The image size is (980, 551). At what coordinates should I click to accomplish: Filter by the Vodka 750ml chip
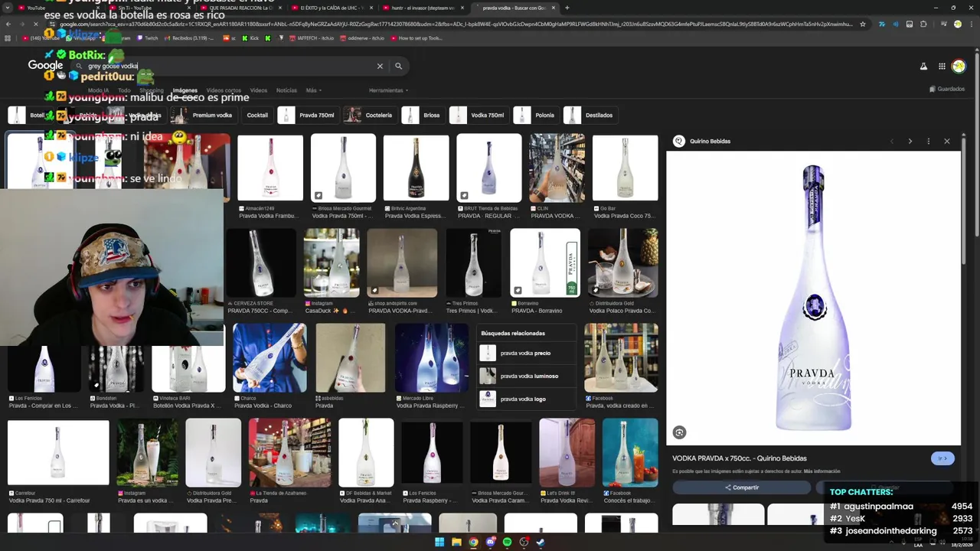[x=479, y=116]
